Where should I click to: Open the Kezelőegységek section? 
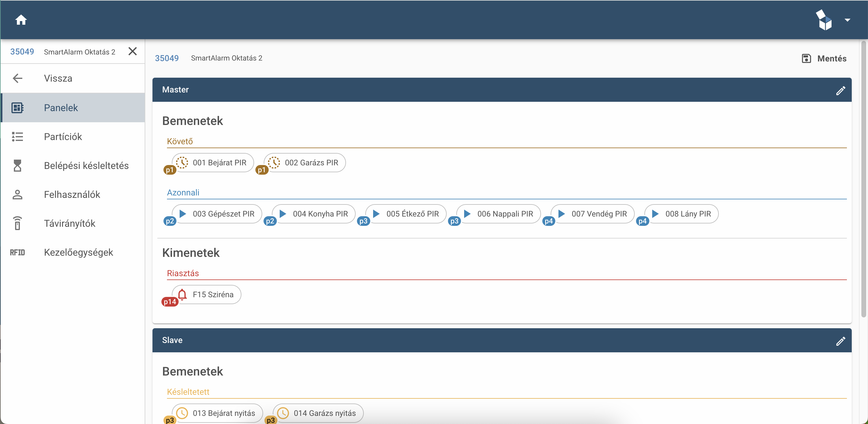(73, 252)
